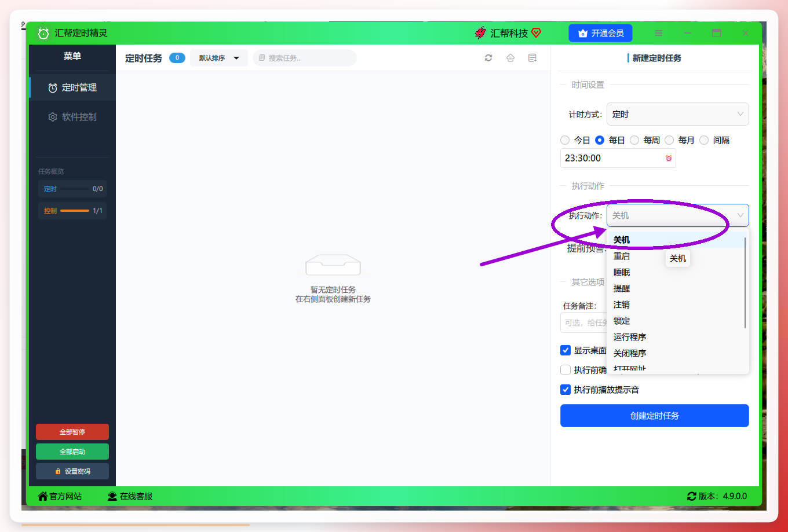
Task: Uncheck the 显示桌面 checkbox
Action: [566, 350]
